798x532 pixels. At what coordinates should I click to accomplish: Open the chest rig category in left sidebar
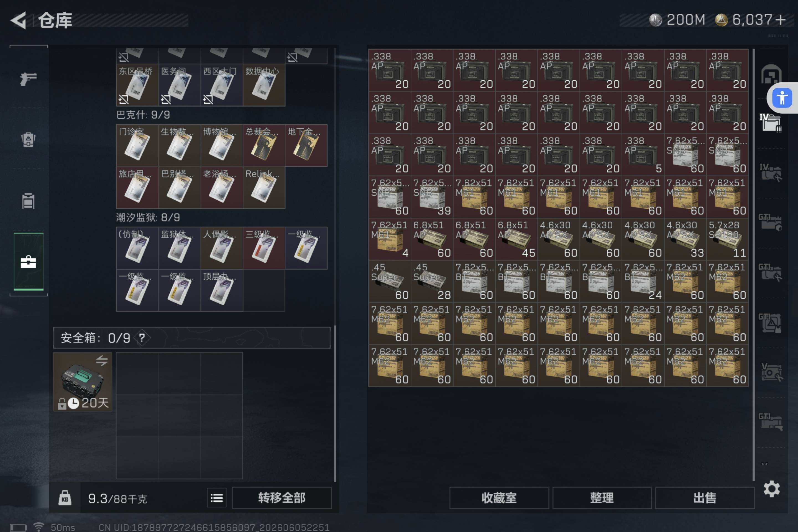point(28,201)
